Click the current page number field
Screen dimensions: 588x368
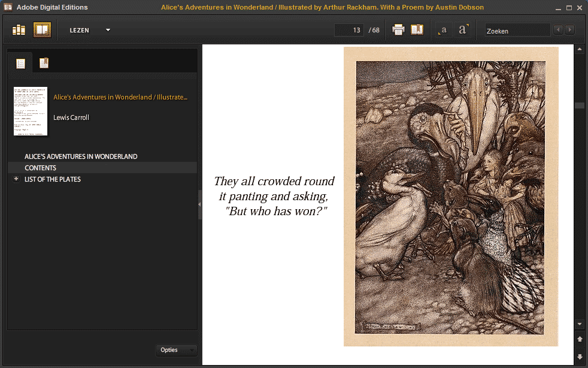348,30
